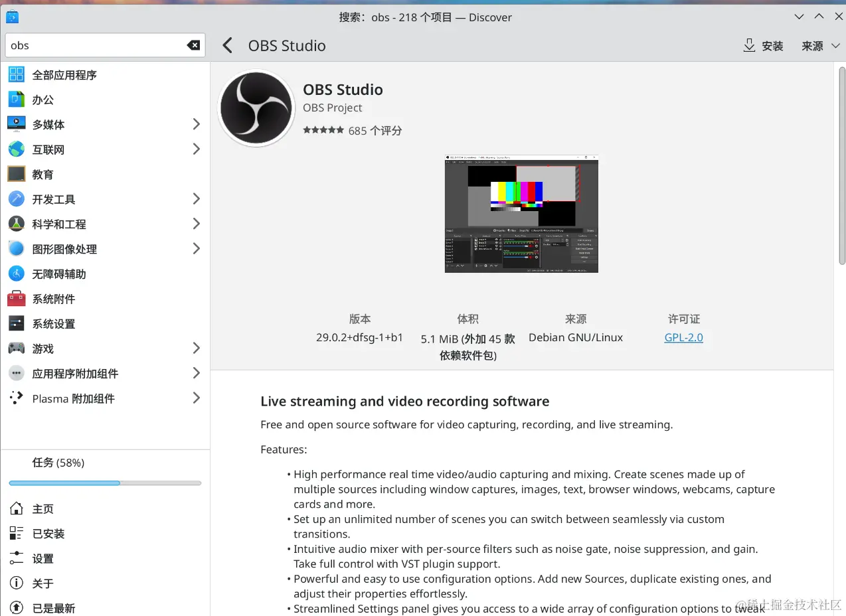Click the Science and Engineering flask icon

17,224
